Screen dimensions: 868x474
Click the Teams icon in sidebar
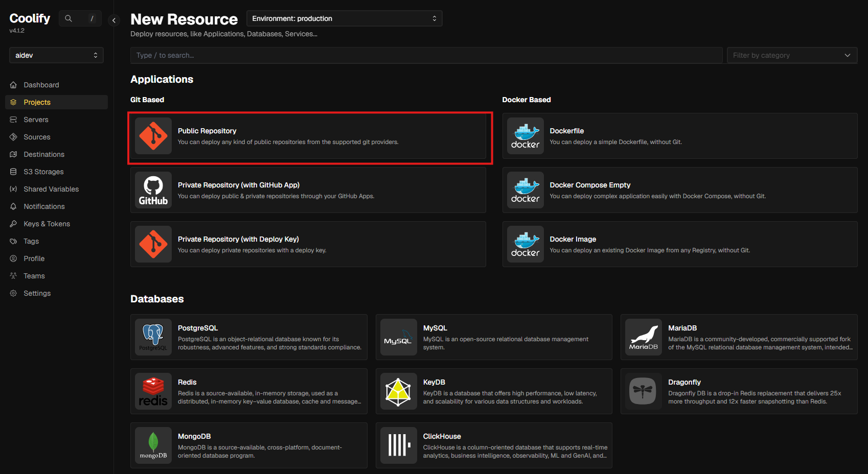pyautogui.click(x=13, y=276)
